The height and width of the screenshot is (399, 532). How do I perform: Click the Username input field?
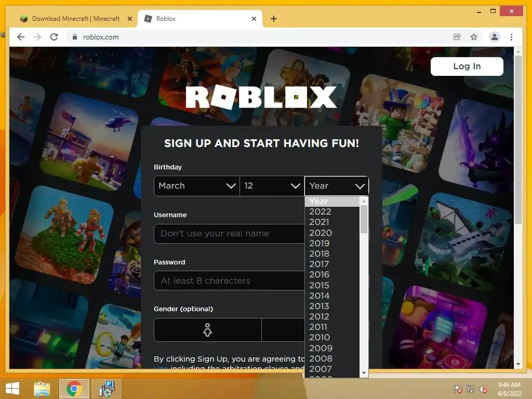click(229, 233)
